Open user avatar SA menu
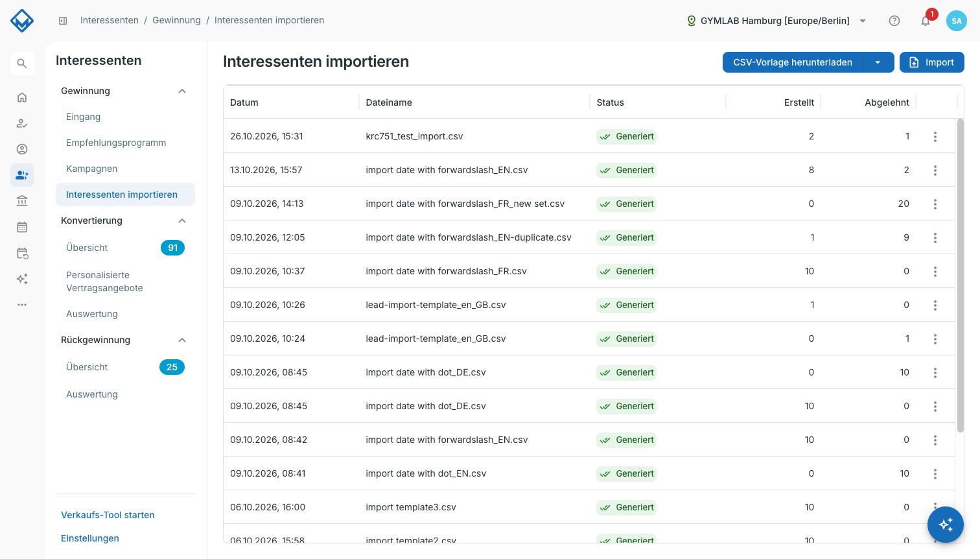The width and height of the screenshot is (980, 559). 957,21
